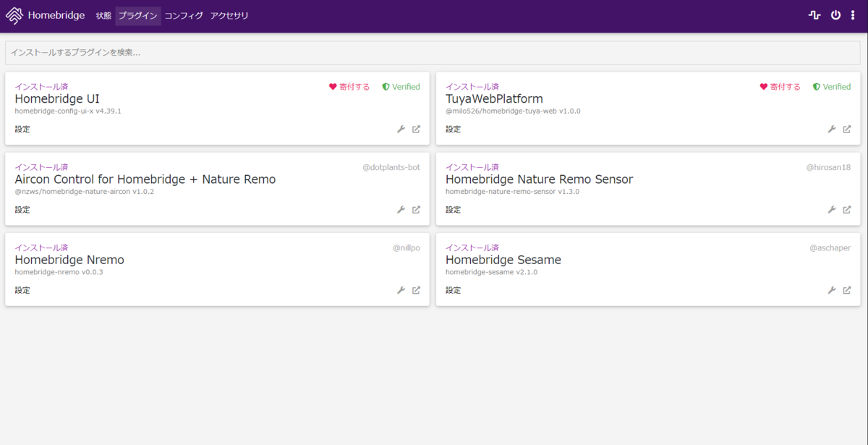The image size is (868, 445).
Task: Click author @nillpo
Action: click(407, 247)
